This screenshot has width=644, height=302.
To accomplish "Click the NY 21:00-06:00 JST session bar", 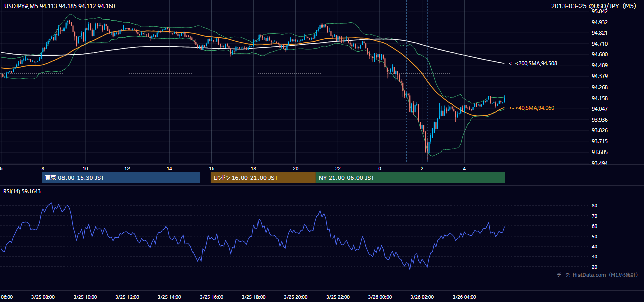I will tap(411, 178).
